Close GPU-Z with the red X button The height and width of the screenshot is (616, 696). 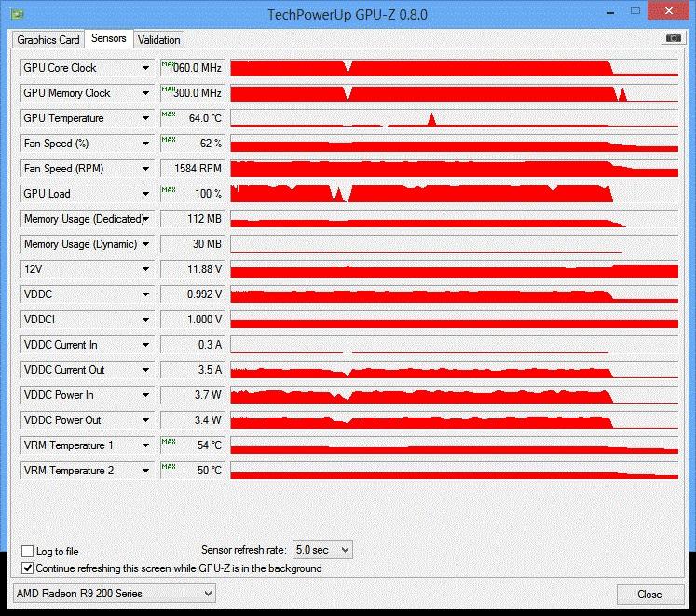point(668,10)
